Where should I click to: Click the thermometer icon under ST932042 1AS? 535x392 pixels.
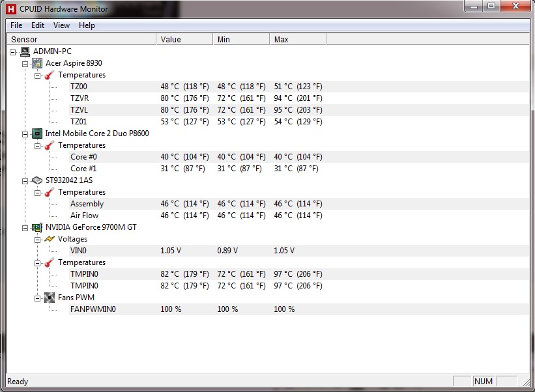50,192
